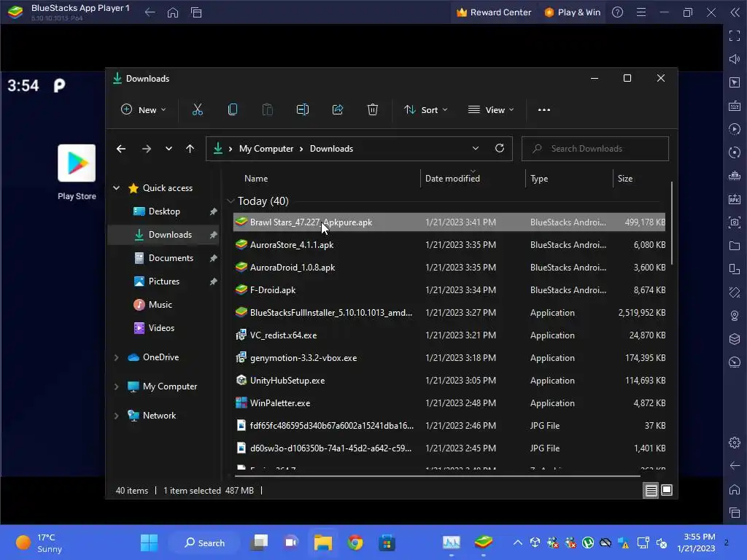The width and height of the screenshot is (747, 560).
Task: Click BlueStacks side toolbar home icon
Action: pos(735,489)
